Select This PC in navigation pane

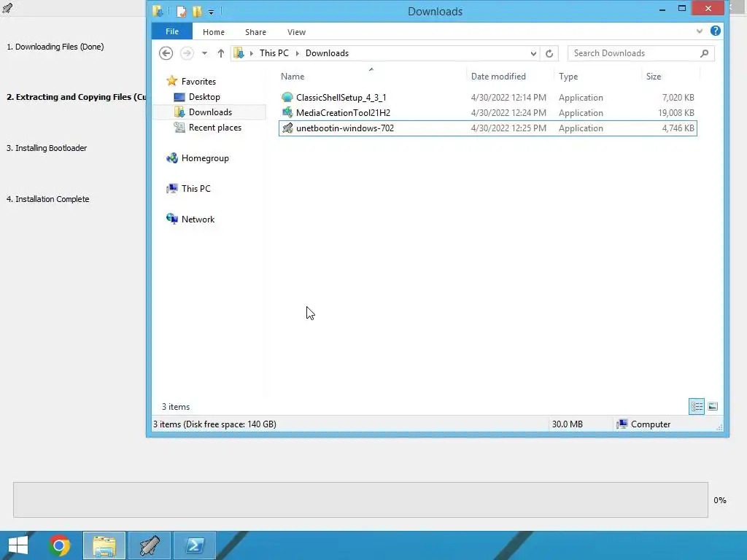196,189
